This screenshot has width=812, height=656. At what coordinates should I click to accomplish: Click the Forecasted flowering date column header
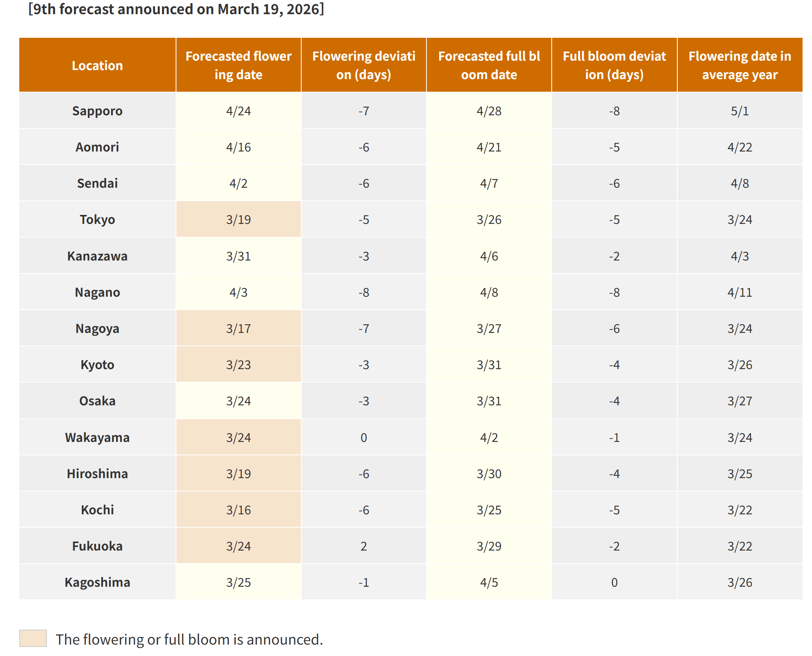pos(238,65)
